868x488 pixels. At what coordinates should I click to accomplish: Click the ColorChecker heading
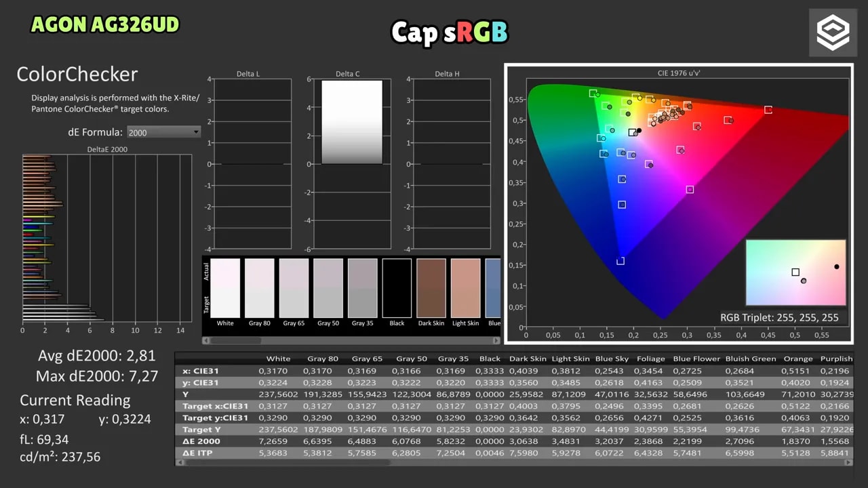[x=77, y=75]
